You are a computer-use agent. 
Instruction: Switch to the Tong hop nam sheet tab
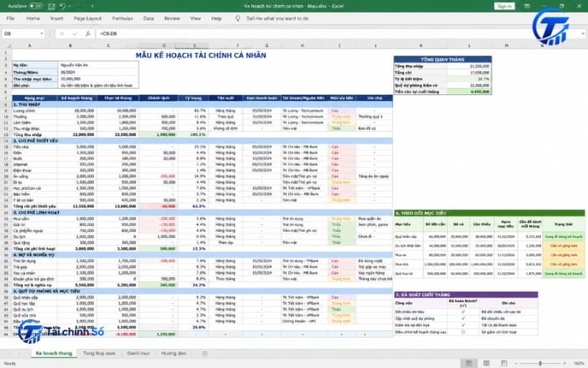99,354
